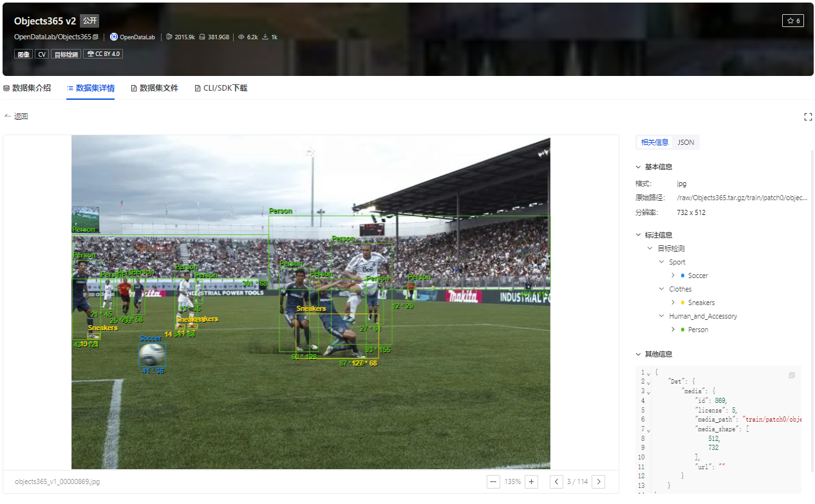Click the 381.9GB storage size icon
Screen dimensions: 815x504
coord(202,37)
